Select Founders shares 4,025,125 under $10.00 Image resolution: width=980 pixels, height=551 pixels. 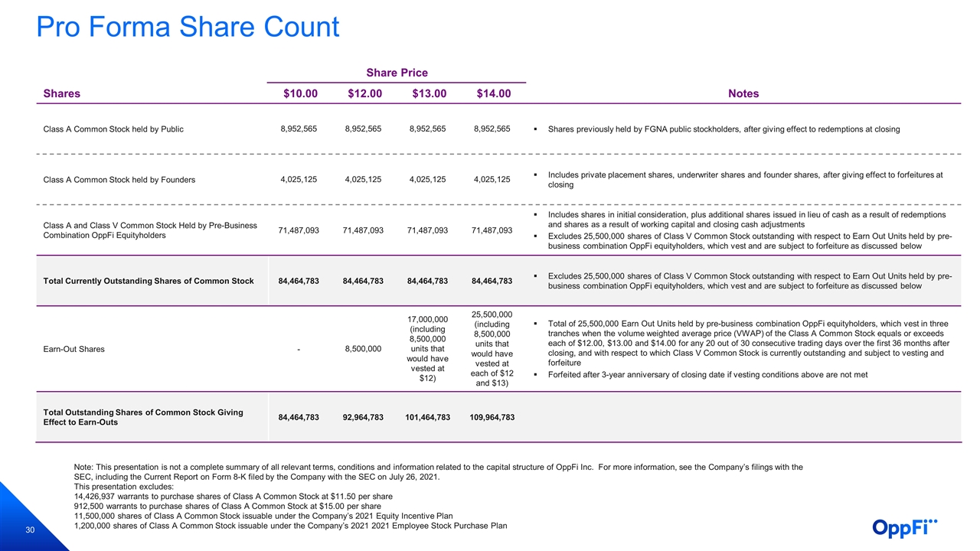click(300, 180)
